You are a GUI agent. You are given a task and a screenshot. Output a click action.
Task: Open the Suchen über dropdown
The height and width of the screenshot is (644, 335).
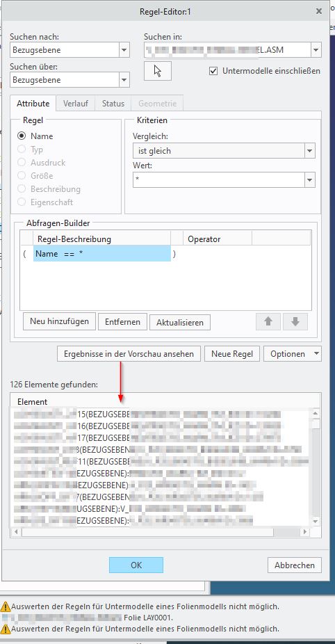point(124,80)
